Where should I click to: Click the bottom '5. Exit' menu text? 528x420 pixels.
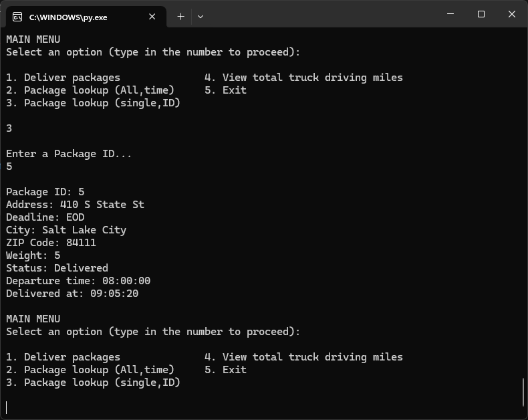coord(225,370)
